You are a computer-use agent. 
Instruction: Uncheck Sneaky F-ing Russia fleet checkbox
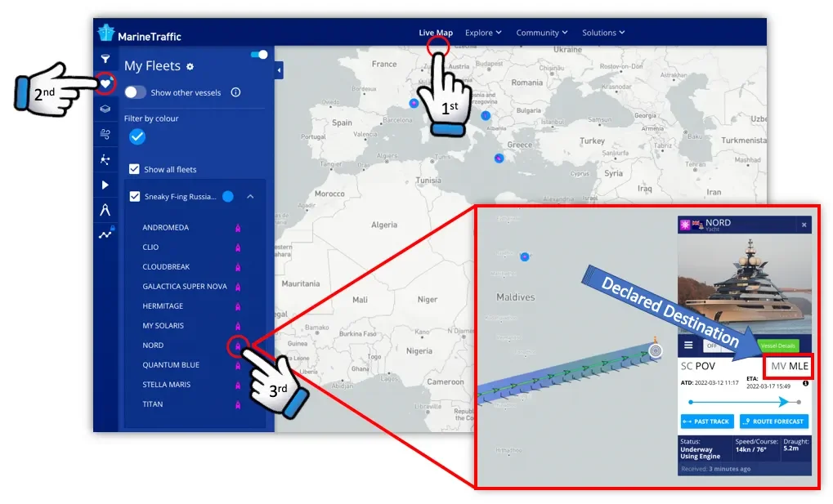coord(135,197)
